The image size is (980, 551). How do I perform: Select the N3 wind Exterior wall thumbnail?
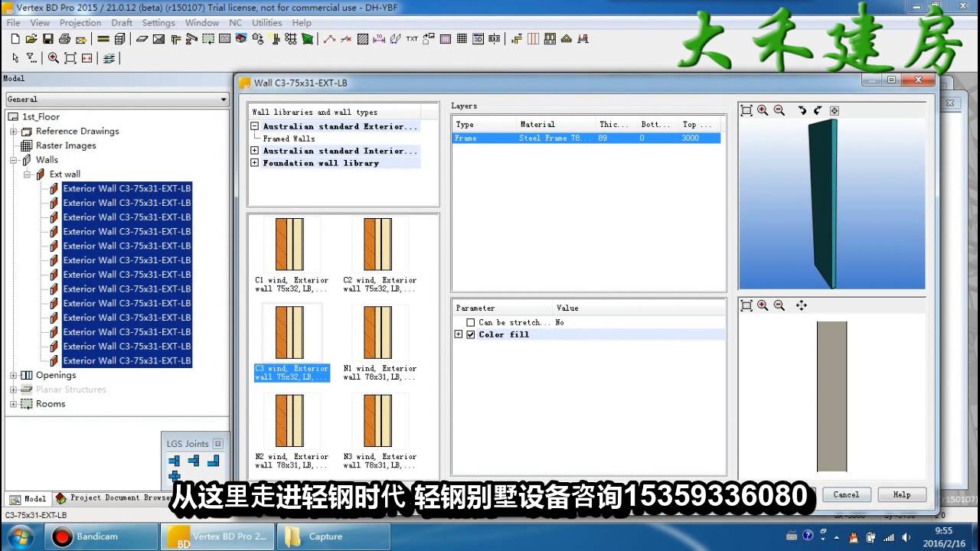379,420
